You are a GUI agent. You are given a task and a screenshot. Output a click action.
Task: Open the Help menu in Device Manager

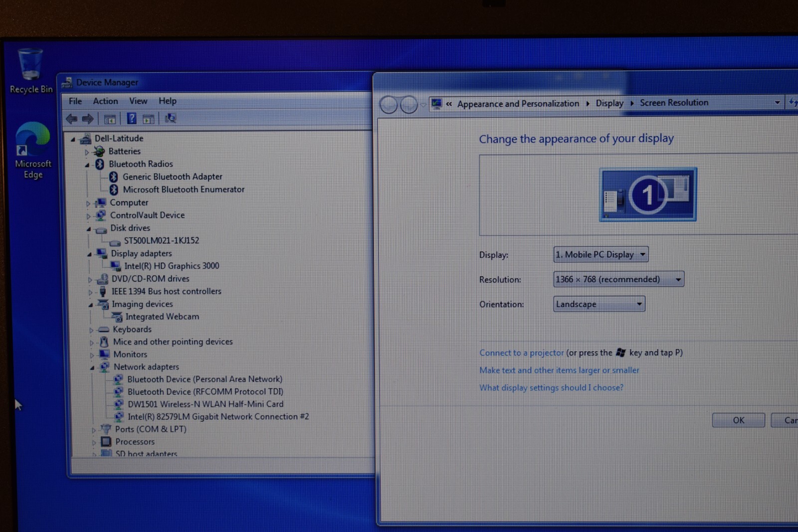[x=168, y=101]
